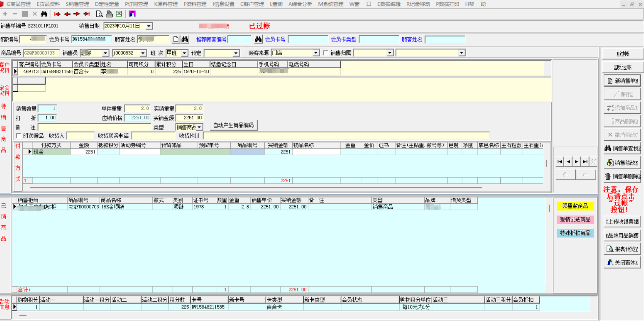The image size is (644, 321).
Task: Open the first 销售归属 dropdown
Action: (390, 53)
